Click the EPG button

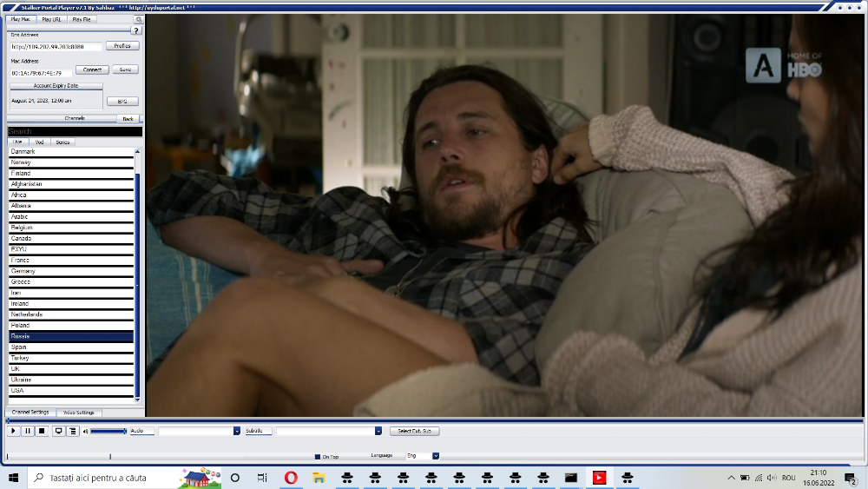click(122, 102)
